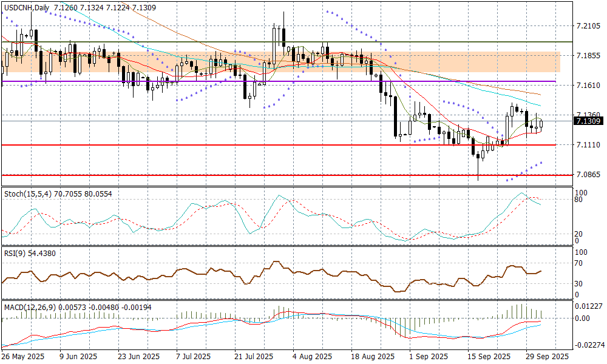Screen dimensions: 607x364
Task: Click the USDCNH,Daily chart title
Action: tap(26, 8)
